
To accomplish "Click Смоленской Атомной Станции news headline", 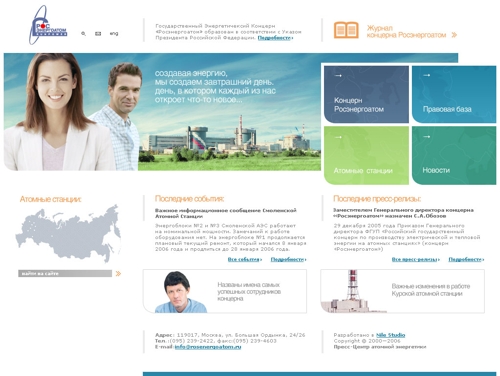I will 226,213.
